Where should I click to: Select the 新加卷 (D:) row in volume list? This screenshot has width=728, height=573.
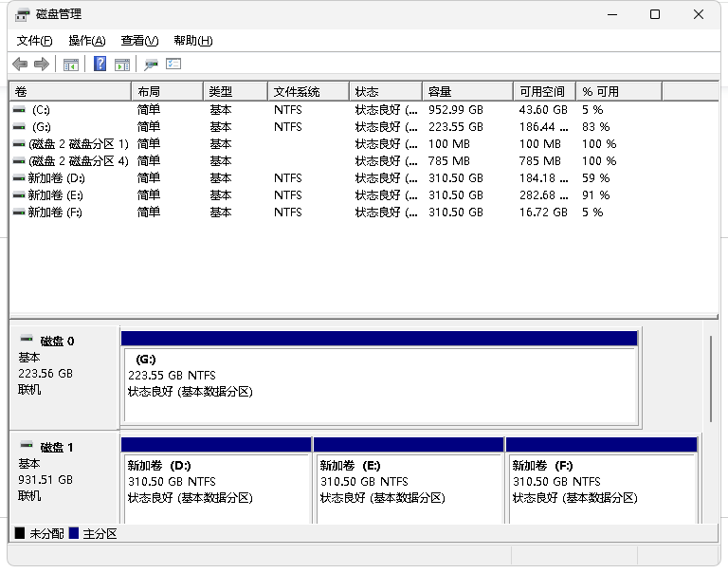[x=57, y=178]
